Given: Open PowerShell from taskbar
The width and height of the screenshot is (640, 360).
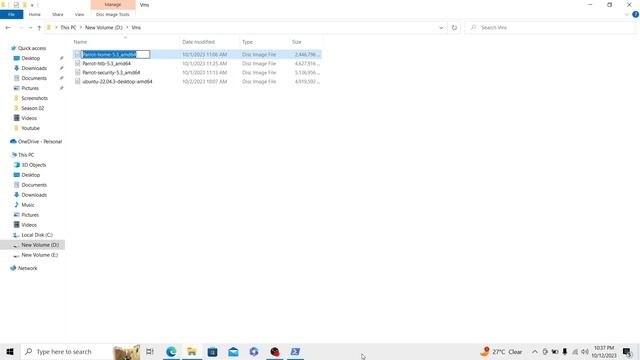Looking at the screenshot, I should 295,351.
